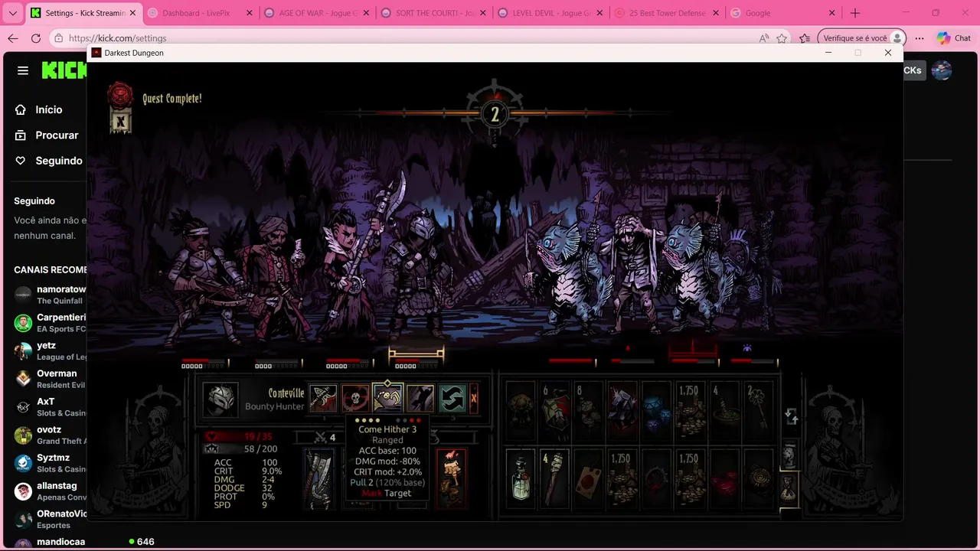Open AxT channel in sidebar

point(51,407)
